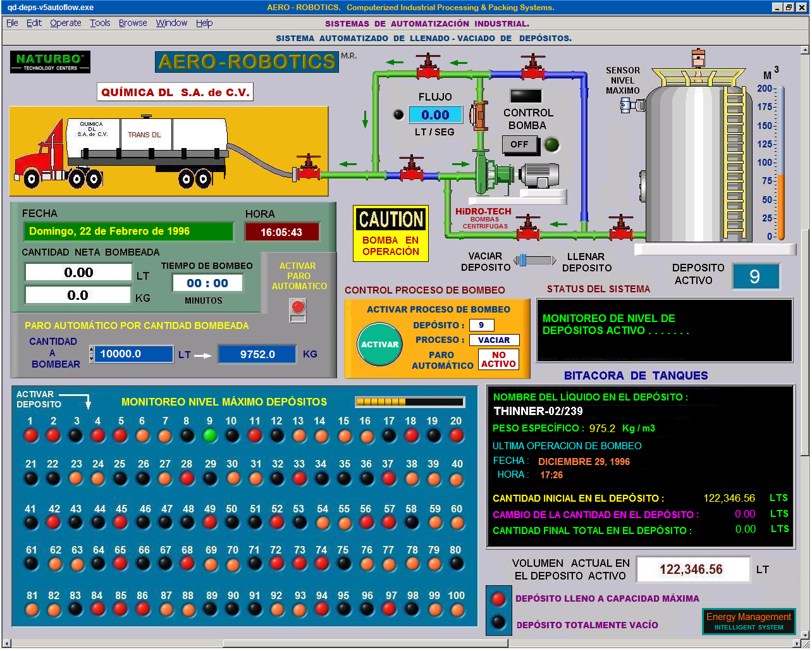This screenshot has height=651, width=812.
Task: Toggle the CONTROL BOMBA OFF switch
Action: 520,144
